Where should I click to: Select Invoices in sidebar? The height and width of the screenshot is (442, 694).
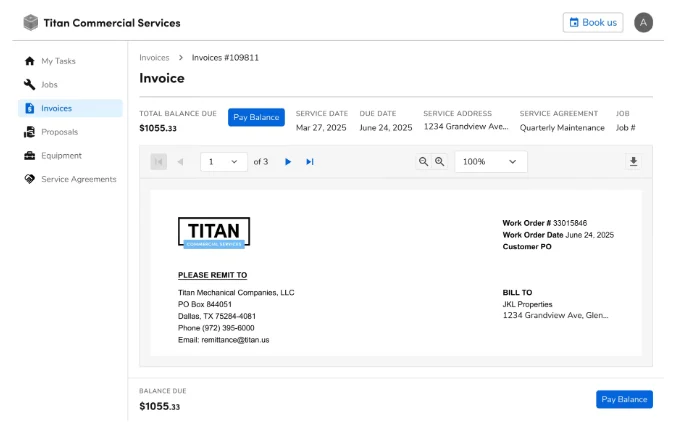pyautogui.click(x=70, y=108)
